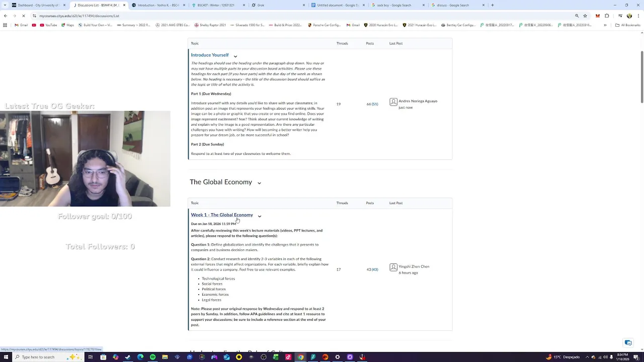Click the address bar URL field
This screenshot has height=362, width=644.
tap(302, 16)
